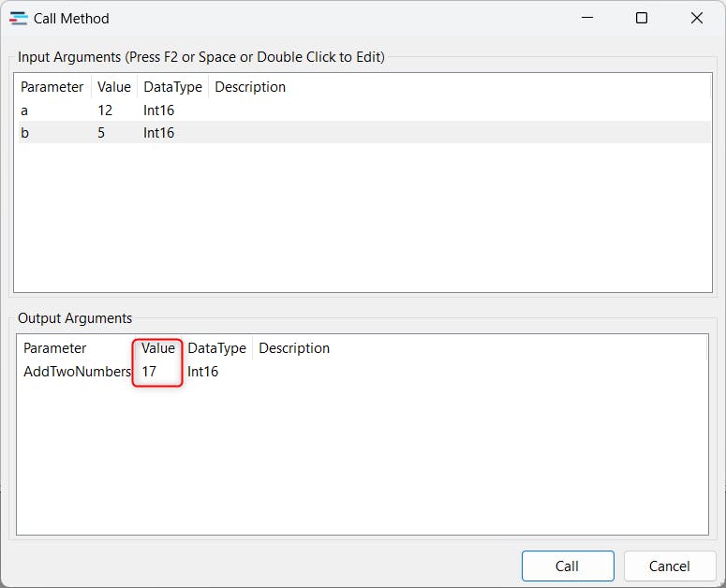The width and height of the screenshot is (726, 588).
Task: Click the Cancel button
Action: pyautogui.click(x=669, y=566)
